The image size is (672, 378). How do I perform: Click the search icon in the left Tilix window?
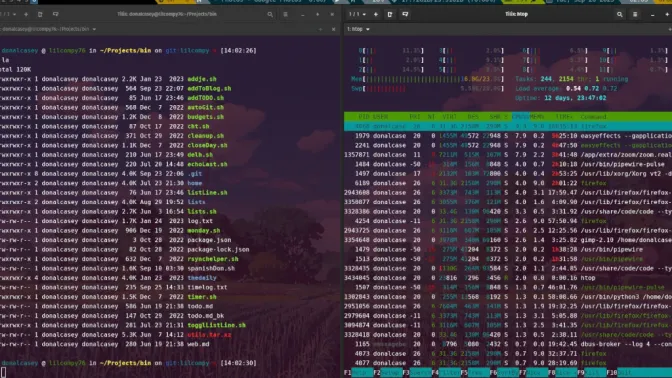[270, 14]
